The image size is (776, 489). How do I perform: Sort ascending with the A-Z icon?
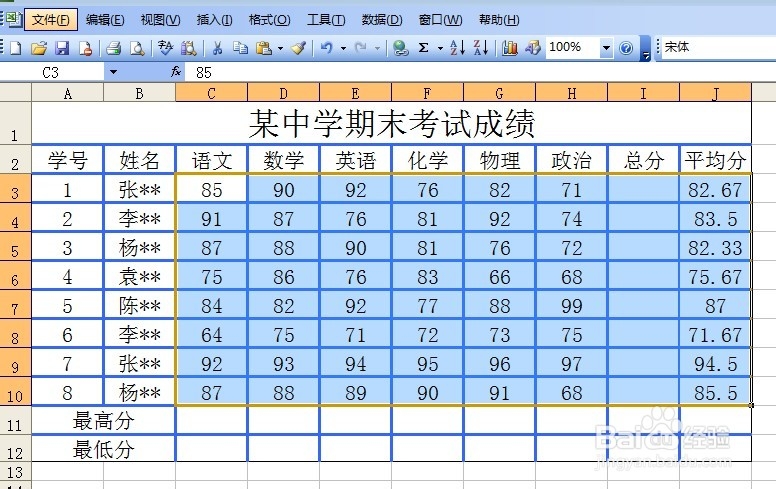[457, 48]
